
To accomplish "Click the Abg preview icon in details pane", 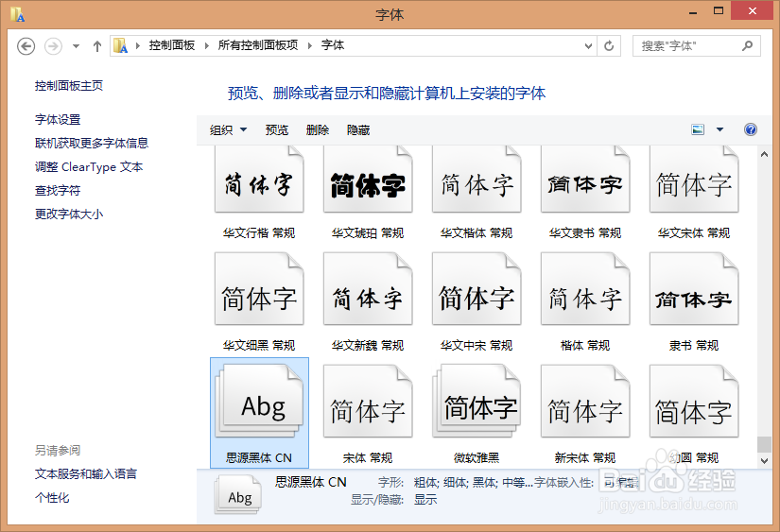I will coord(238,495).
